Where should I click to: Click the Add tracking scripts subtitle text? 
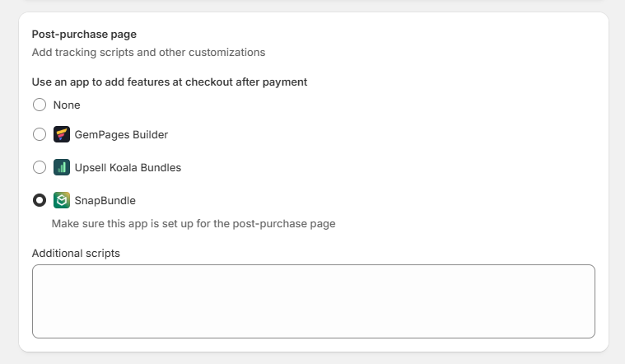[x=148, y=52]
